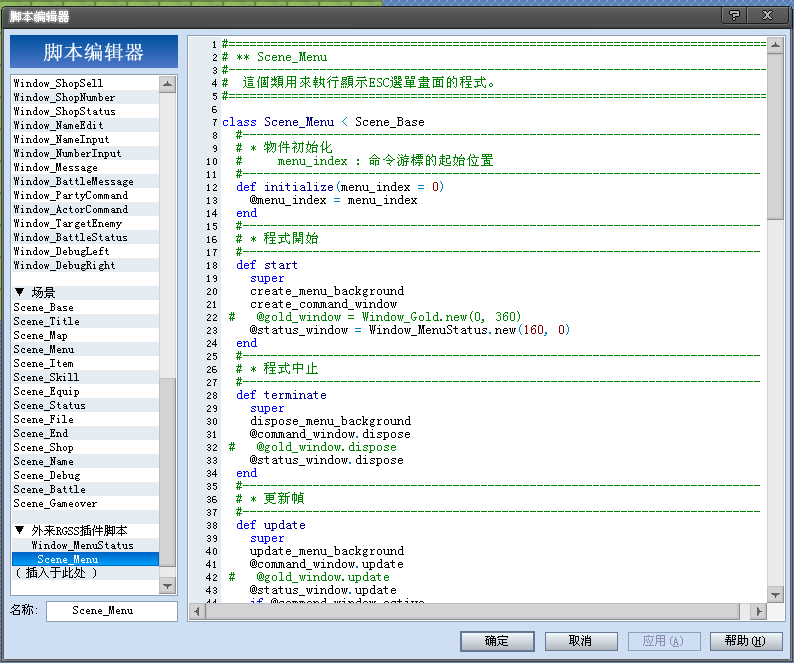The width and height of the screenshot is (794, 663).
Task: Collapse the 场景 section triangle
Action: pos(20,292)
